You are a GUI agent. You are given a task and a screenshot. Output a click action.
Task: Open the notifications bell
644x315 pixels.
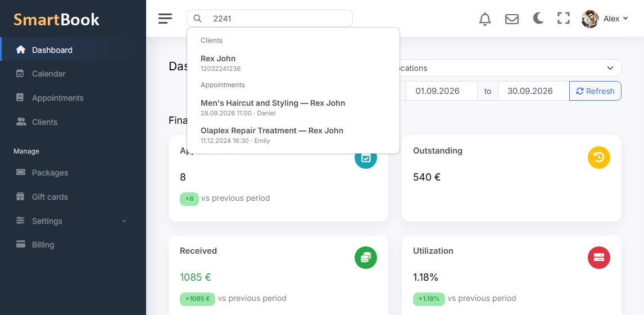pyautogui.click(x=485, y=19)
